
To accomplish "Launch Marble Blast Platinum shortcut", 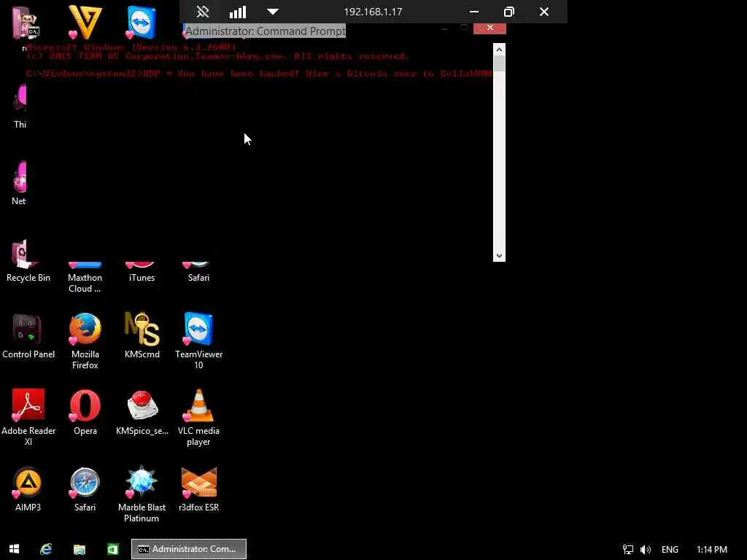I will pos(142,494).
